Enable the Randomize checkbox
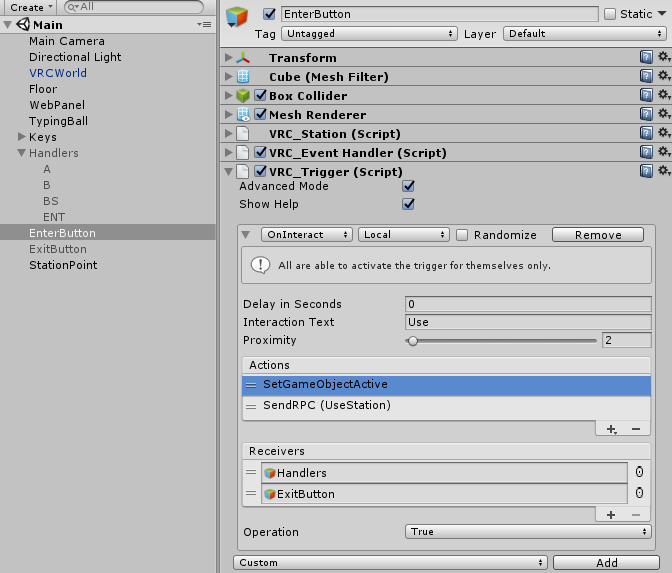This screenshot has width=672, height=573. pos(462,235)
